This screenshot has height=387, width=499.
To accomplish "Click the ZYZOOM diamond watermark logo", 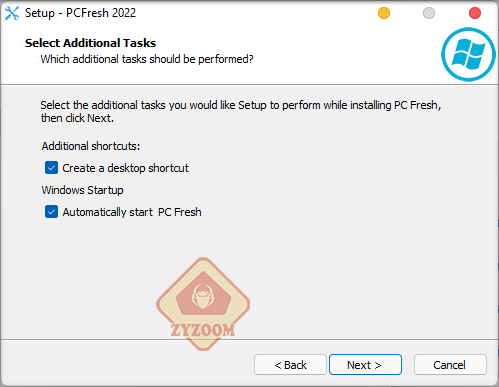I will (x=203, y=304).
